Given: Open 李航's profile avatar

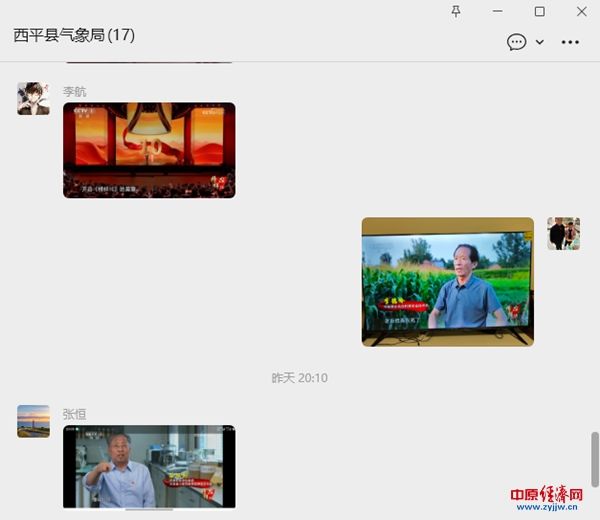Looking at the screenshot, I should 33,99.
